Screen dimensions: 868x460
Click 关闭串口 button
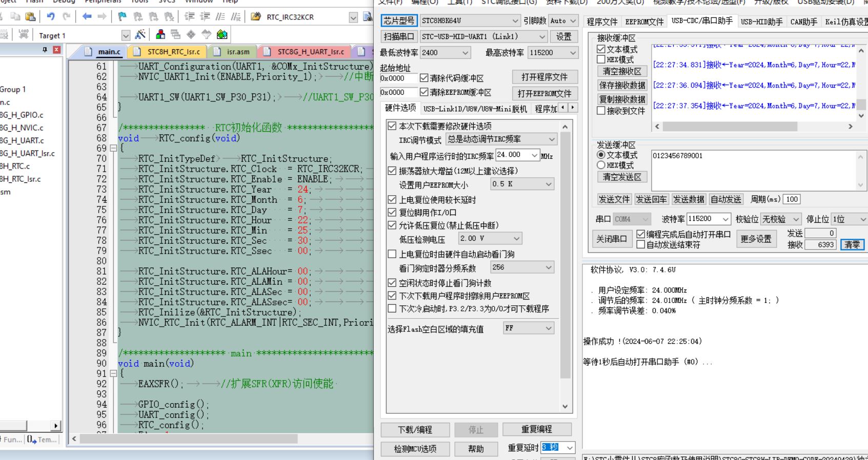[611, 239]
